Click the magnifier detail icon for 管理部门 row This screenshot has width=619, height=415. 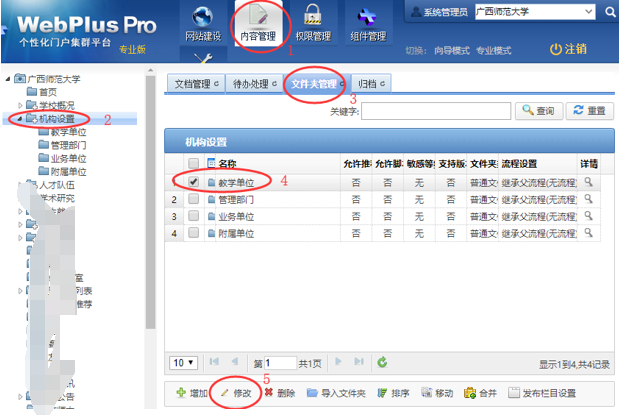[x=589, y=200]
